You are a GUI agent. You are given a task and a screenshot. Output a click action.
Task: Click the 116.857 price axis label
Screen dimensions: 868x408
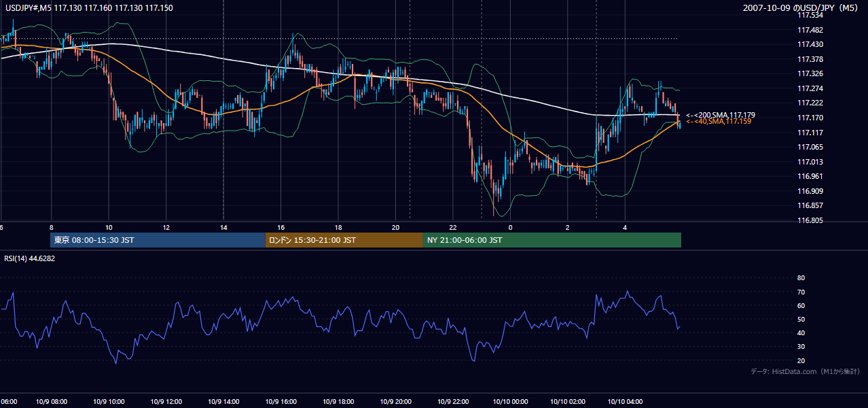[810, 205]
